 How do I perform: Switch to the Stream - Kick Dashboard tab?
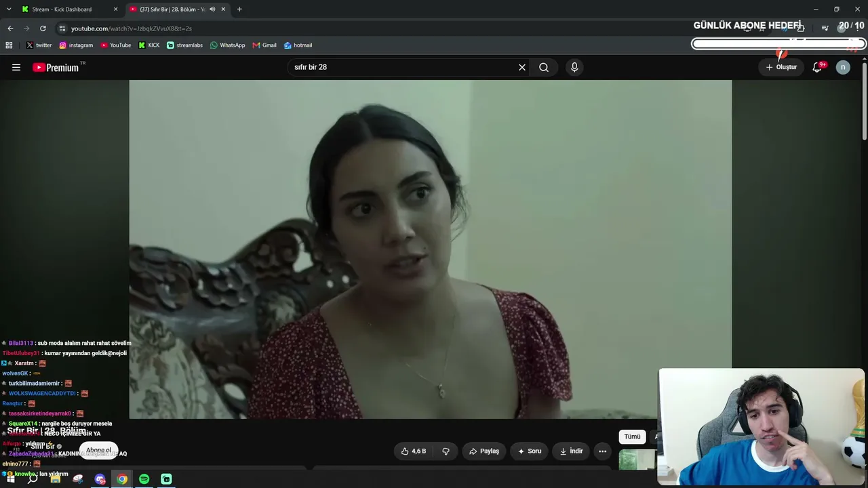(x=69, y=9)
